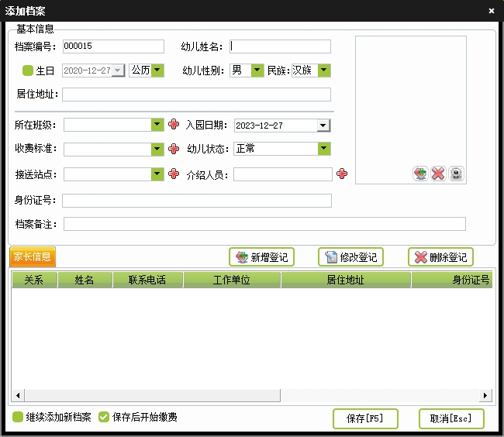Viewport: 504px width, 437px height.
Task: Toggle the 生日 checkbox
Action: [28, 71]
